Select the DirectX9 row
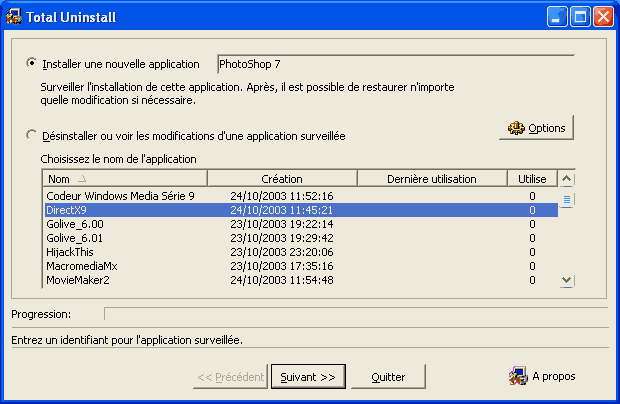Viewport: 620px width, 404px height. tap(301, 210)
